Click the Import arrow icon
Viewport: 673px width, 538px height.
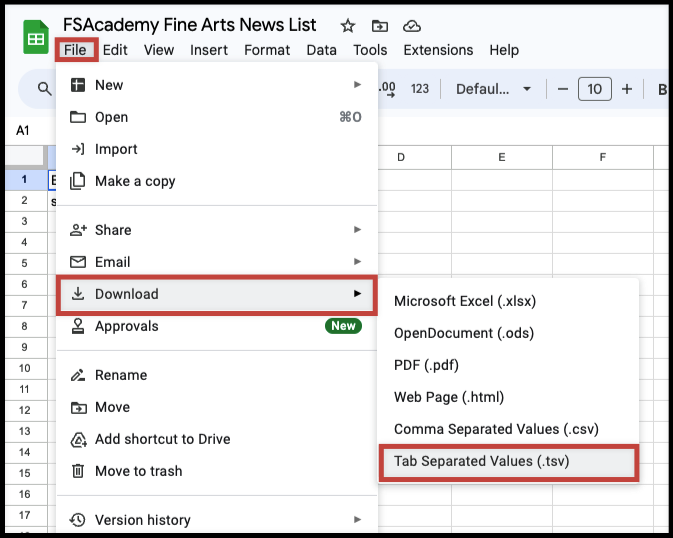[x=78, y=149]
